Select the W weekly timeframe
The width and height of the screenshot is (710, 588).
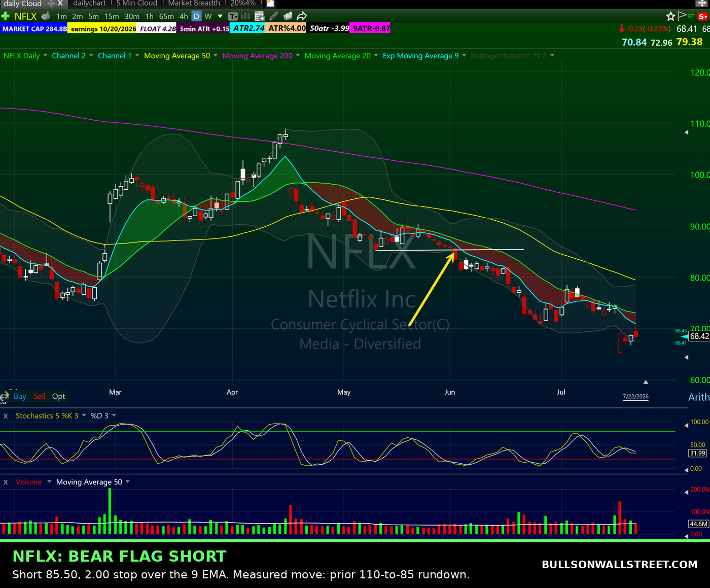(x=208, y=16)
